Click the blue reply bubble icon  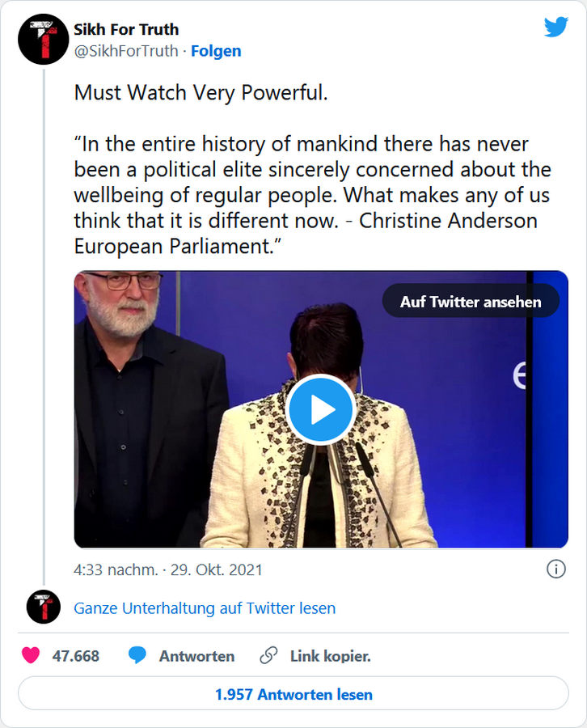(x=137, y=656)
